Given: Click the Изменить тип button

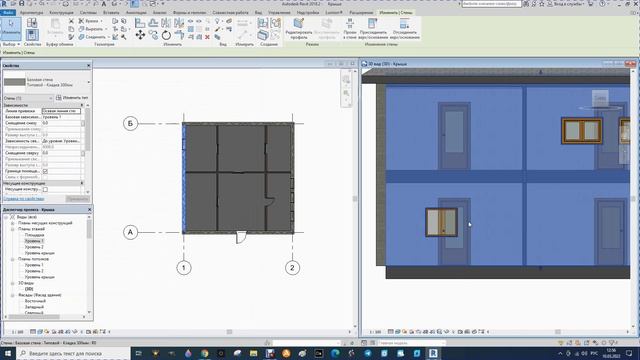Looking at the screenshot, I should (72, 98).
